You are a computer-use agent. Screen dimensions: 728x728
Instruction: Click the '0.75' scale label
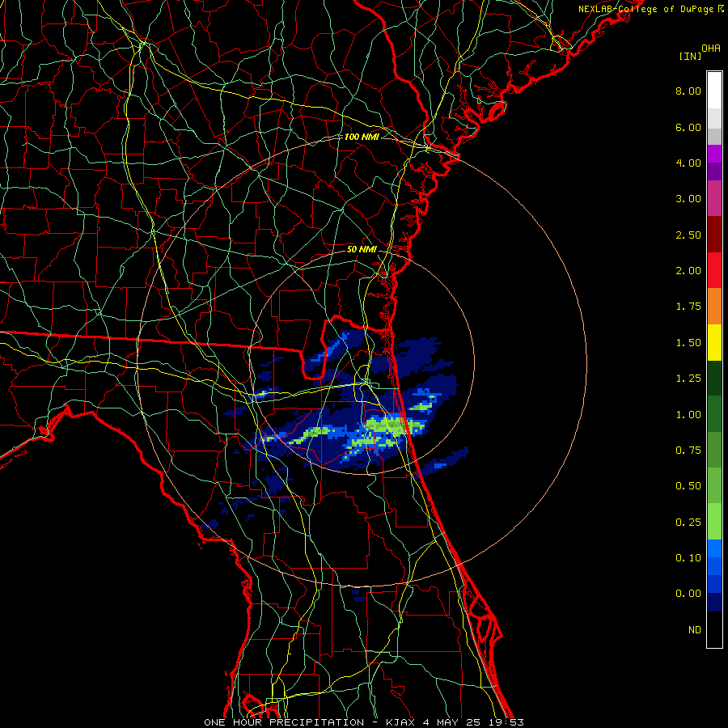click(688, 451)
